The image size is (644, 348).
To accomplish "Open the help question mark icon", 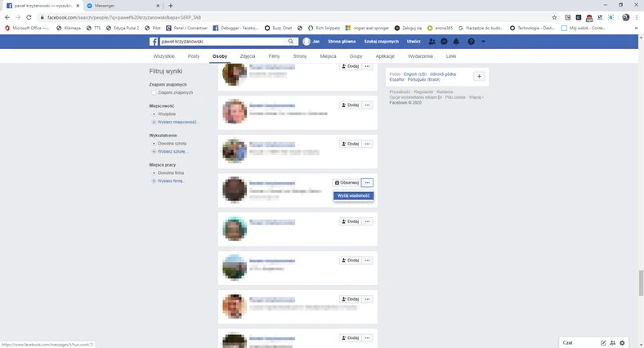I will tap(471, 42).
